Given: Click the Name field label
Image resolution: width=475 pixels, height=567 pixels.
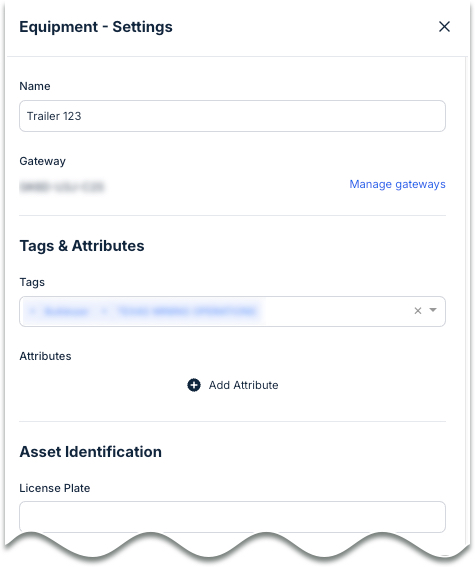Looking at the screenshot, I should coord(35,86).
